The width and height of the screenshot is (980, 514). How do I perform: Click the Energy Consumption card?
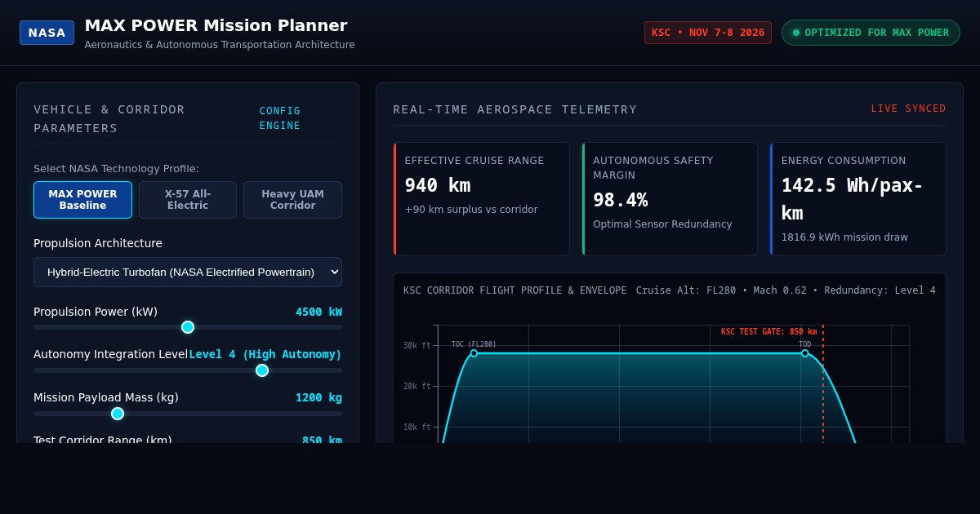coord(857,199)
